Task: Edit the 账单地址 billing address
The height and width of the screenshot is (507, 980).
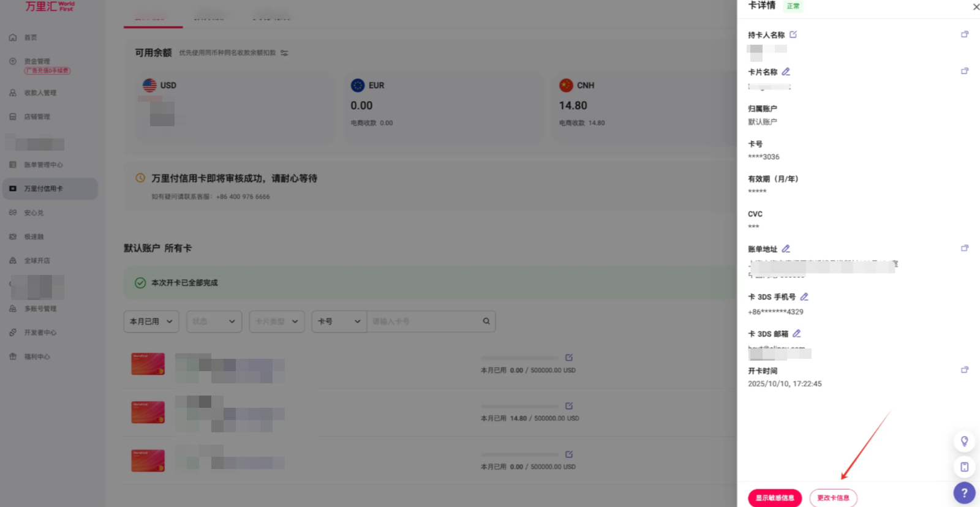Action: tap(786, 249)
